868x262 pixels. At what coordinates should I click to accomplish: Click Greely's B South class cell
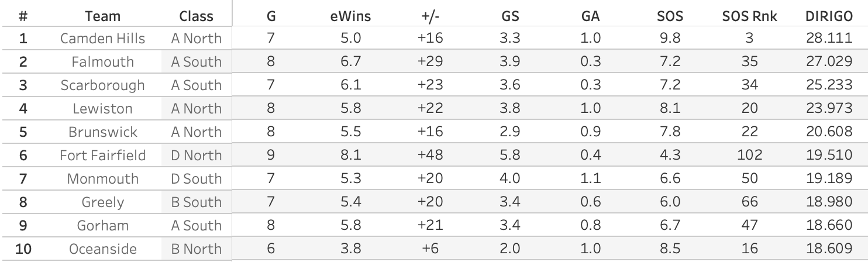click(196, 202)
